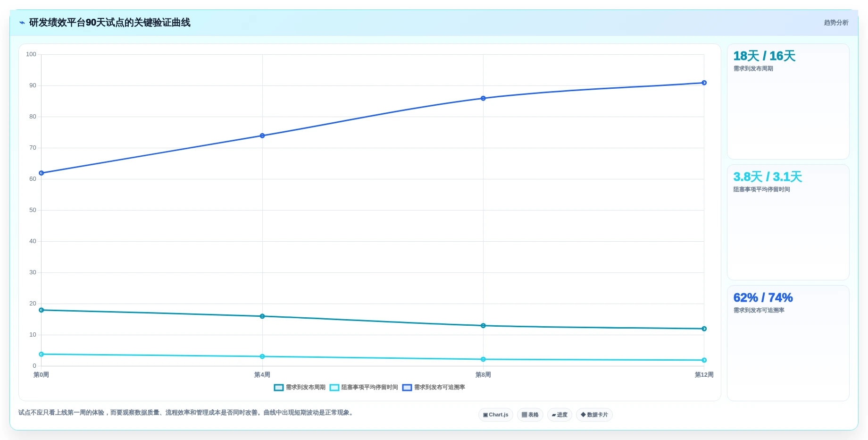The height and width of the screenshot is (440, 868).
Task: Click the 0 tick on the y-axis
Action: [x=34, y=366]
